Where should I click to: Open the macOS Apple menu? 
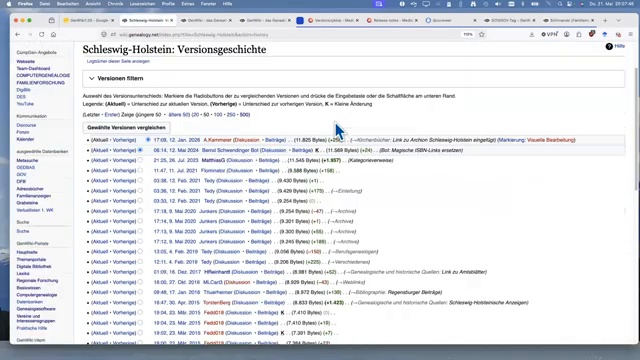click(x=9, y=4)
